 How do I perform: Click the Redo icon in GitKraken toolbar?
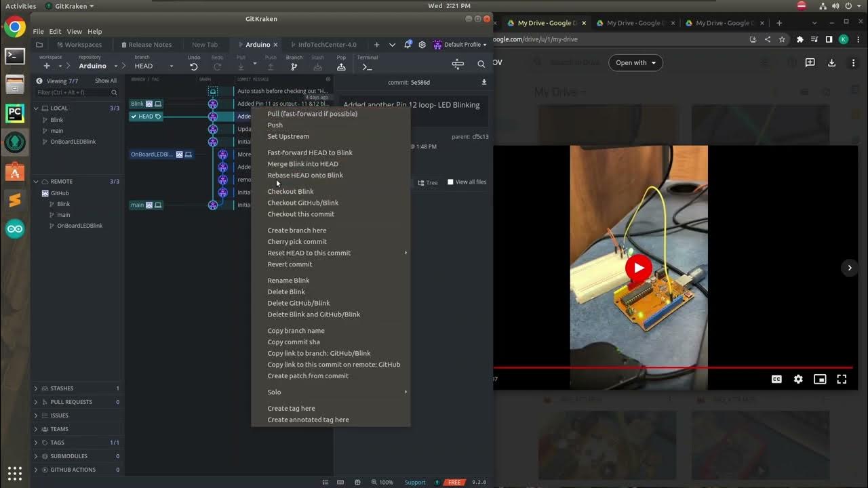click(x=217, y=66)
